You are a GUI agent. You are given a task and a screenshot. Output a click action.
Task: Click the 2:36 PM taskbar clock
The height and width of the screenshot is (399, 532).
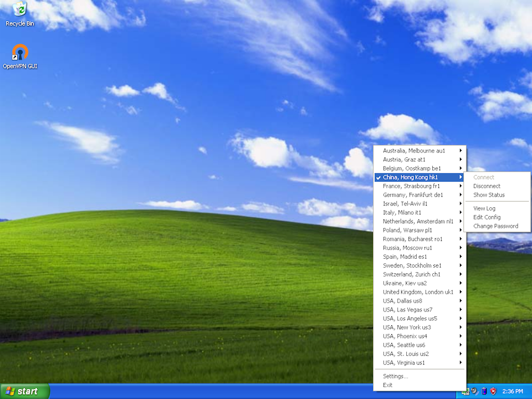coord(513,391)
